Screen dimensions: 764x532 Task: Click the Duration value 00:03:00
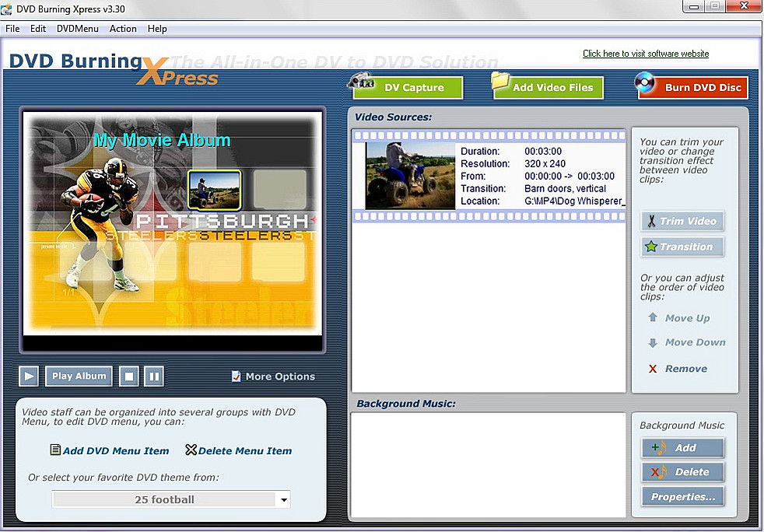coord(543,152)
